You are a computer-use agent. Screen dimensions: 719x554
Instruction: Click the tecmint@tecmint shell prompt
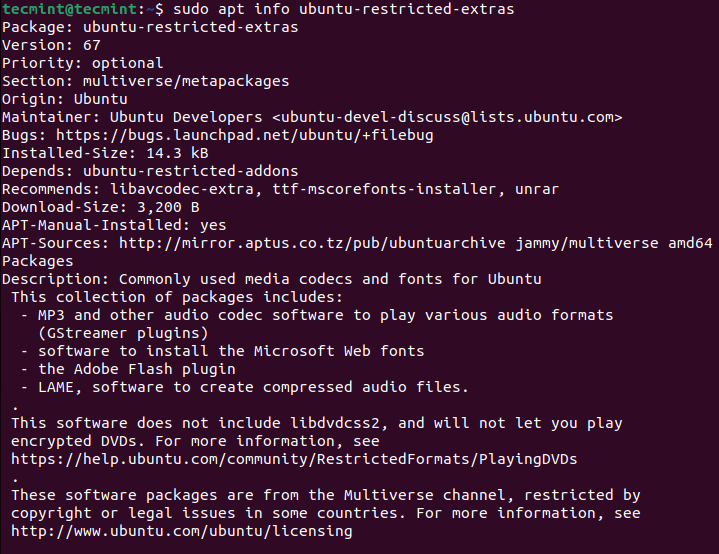click(68, 9)
